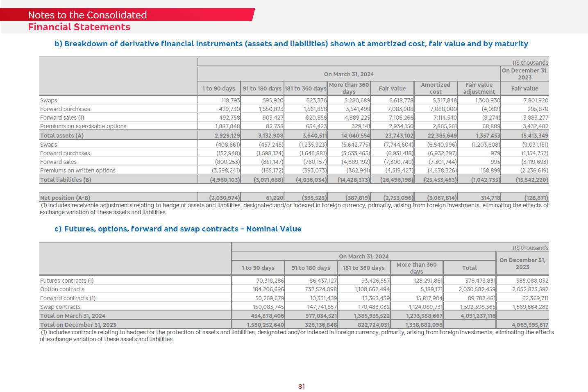This screenshot has height=392, width=588.
Task: Click 'Total on March 31, 2024' row label
Action: 73,316
